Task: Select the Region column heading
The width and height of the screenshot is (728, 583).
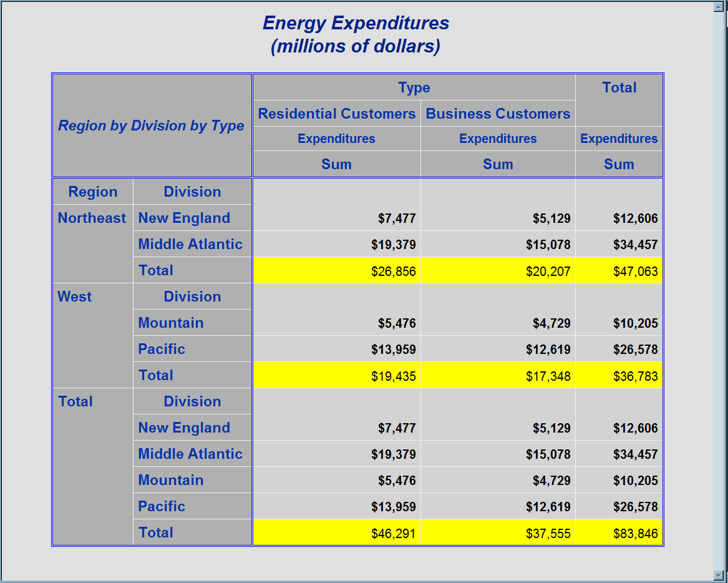Action: [x=93, y=192]
